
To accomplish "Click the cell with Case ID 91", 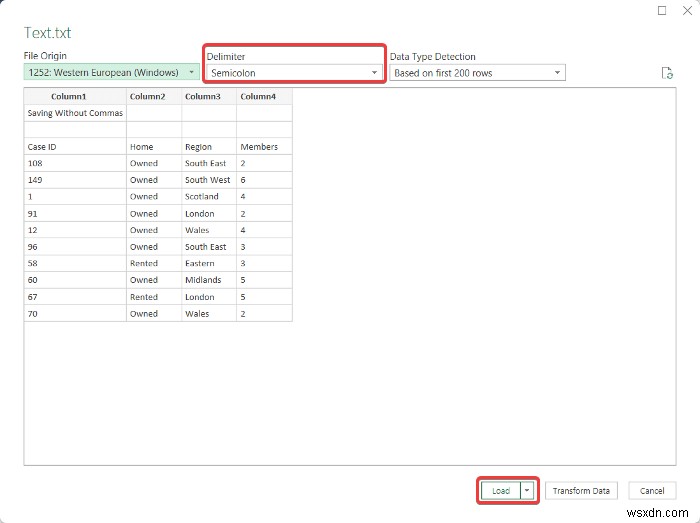I will tap(75, 214).
